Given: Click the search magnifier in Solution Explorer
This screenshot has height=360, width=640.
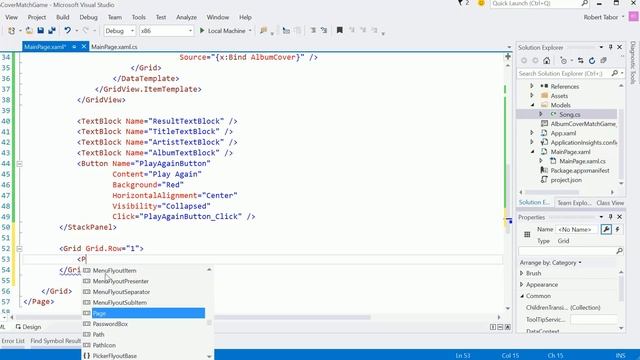Looking at the screenshot, I should [x=615, y=73].
